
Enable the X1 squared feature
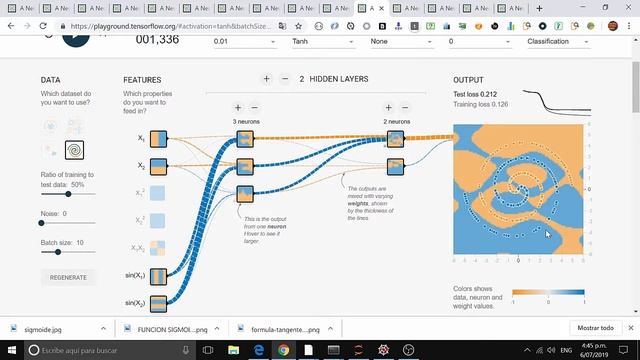point(158,193)
